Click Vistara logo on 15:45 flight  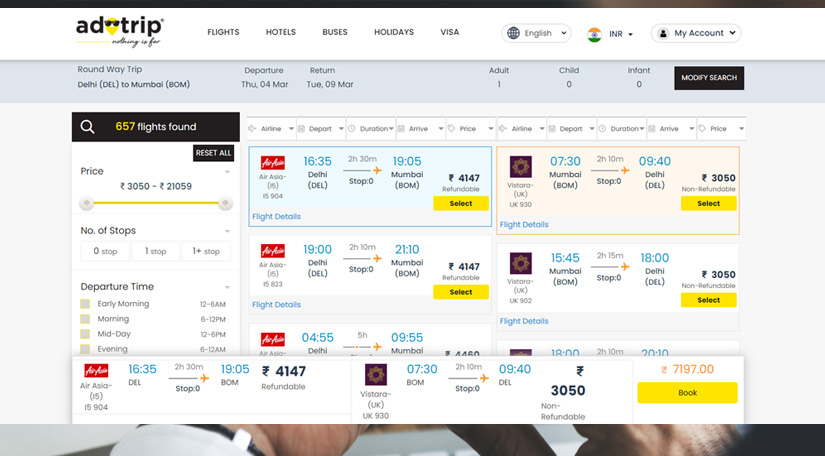521,263
